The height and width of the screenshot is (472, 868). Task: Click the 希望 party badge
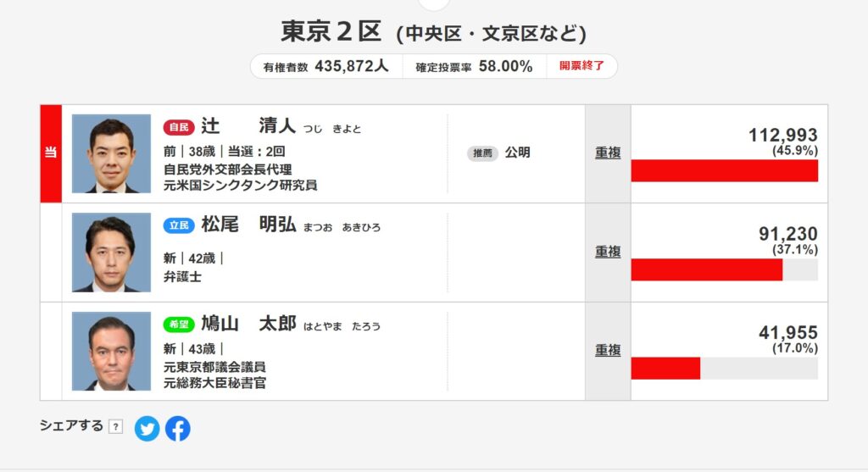tap(179, 325)
